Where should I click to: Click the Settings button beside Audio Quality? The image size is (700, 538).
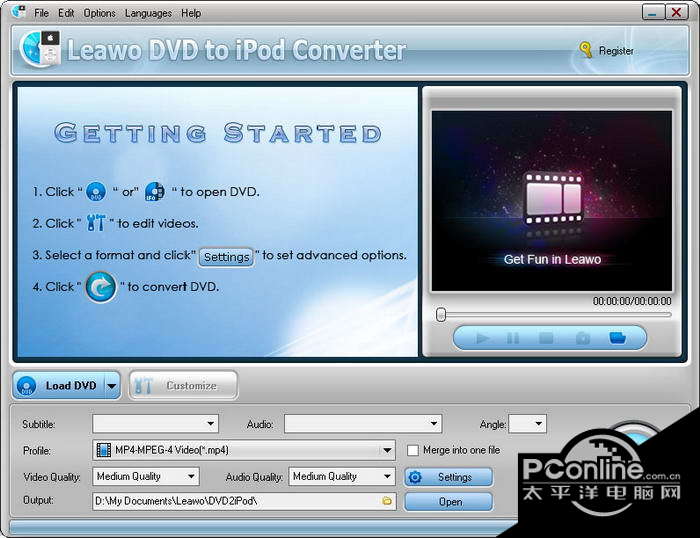[449, 477]
